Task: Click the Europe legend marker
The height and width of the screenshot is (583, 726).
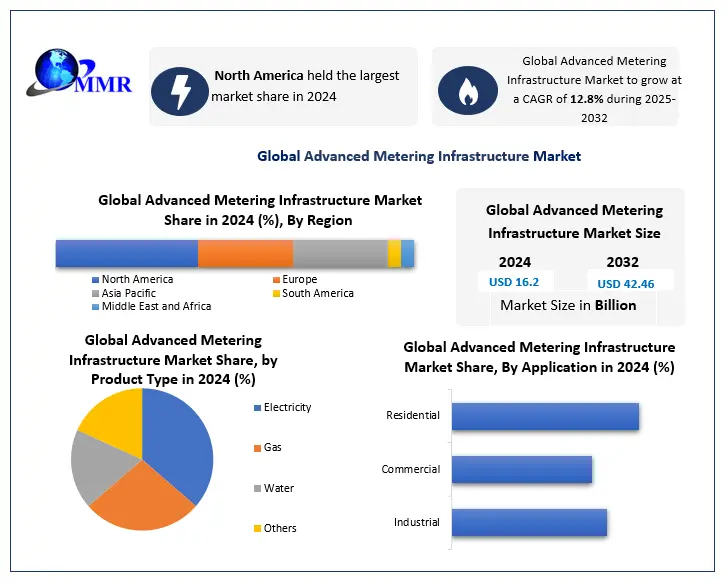Action: click(276, 280)
